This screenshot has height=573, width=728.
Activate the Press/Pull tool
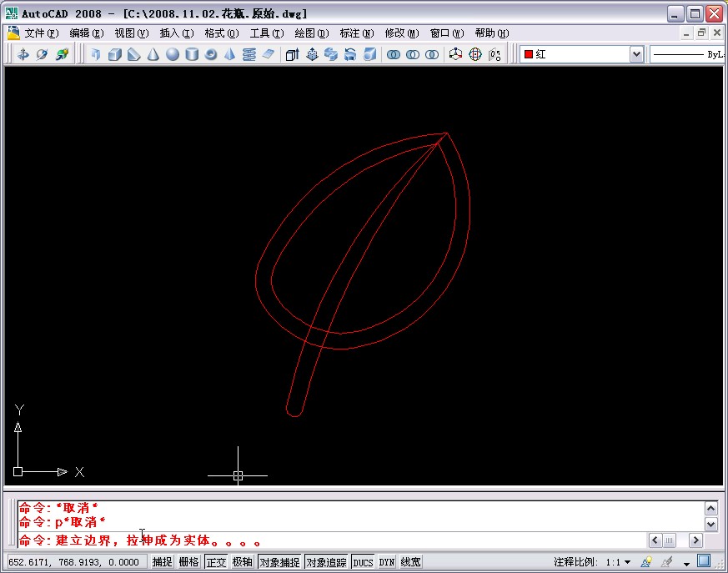[312, 54]
